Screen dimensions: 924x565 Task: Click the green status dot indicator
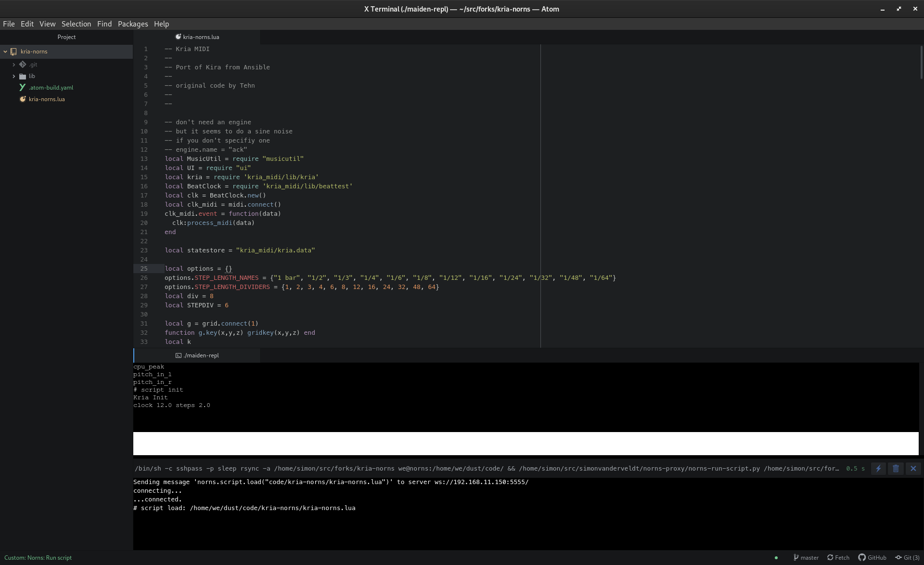click(776, 558)
